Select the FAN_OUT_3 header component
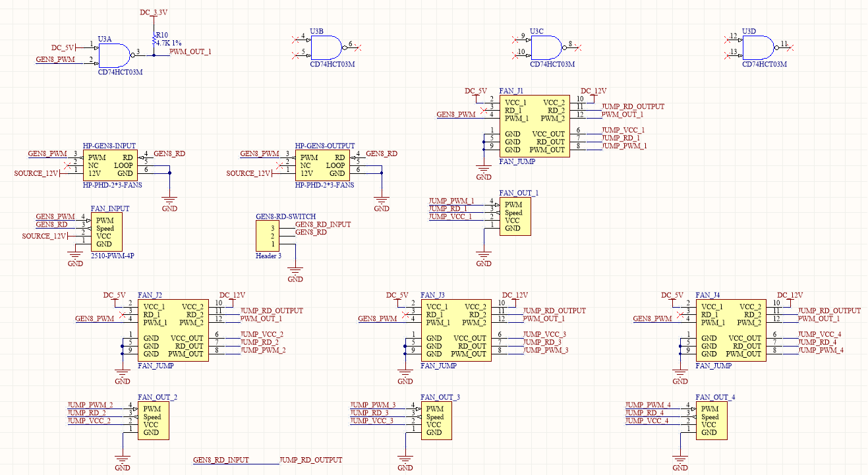The image size is (868, 475). point(436,420)
